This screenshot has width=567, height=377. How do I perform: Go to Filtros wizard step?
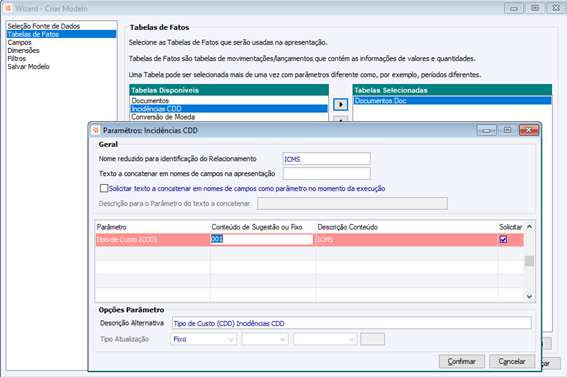click(17, 58)
